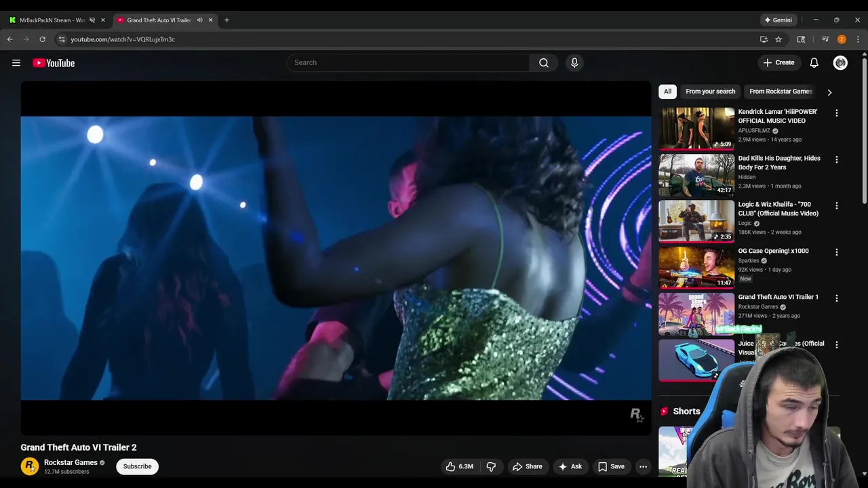Image resolution: width=868 pixels, height=488 pixels.
Task: Open options for the Juice video
Action: click(x=837, y=345)
